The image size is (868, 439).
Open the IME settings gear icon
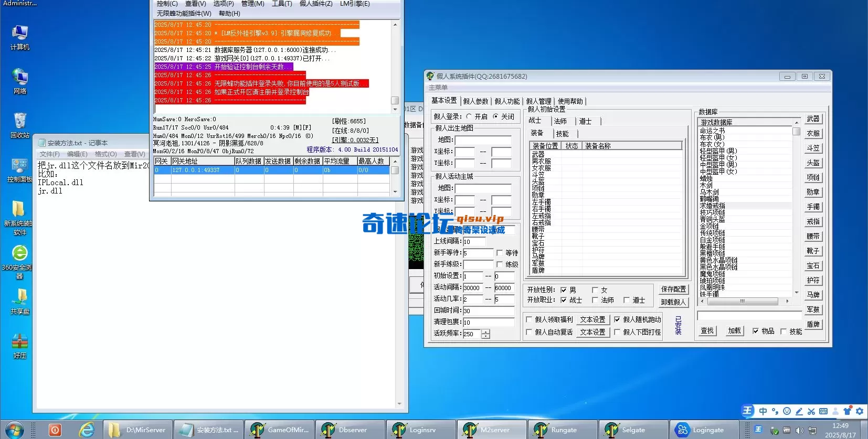tap(859, 411)
